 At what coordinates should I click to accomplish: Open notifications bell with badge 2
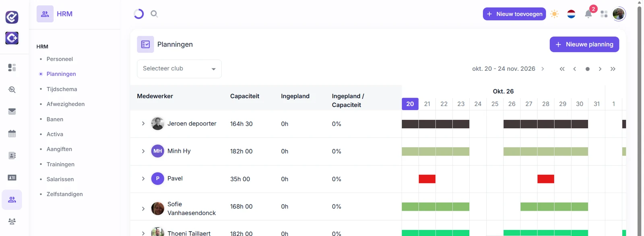point(588,14)
